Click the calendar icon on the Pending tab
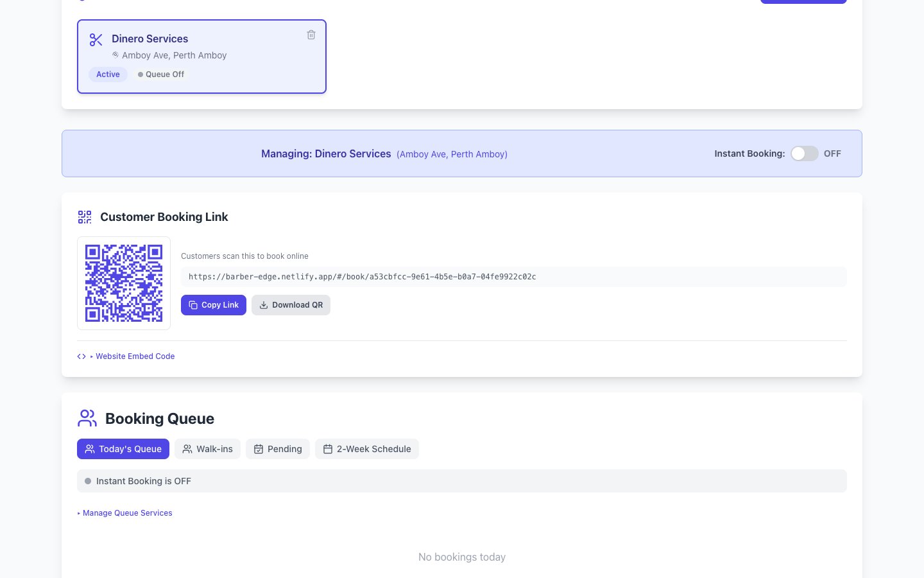Image resolution: width=924 pixels, height=578 pixels. click(x=259, y=448)
